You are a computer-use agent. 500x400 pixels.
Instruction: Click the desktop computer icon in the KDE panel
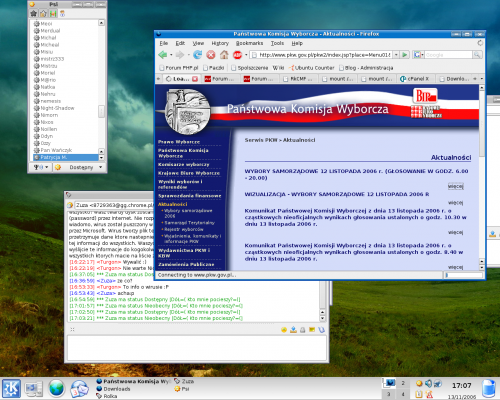pos(34,389)
